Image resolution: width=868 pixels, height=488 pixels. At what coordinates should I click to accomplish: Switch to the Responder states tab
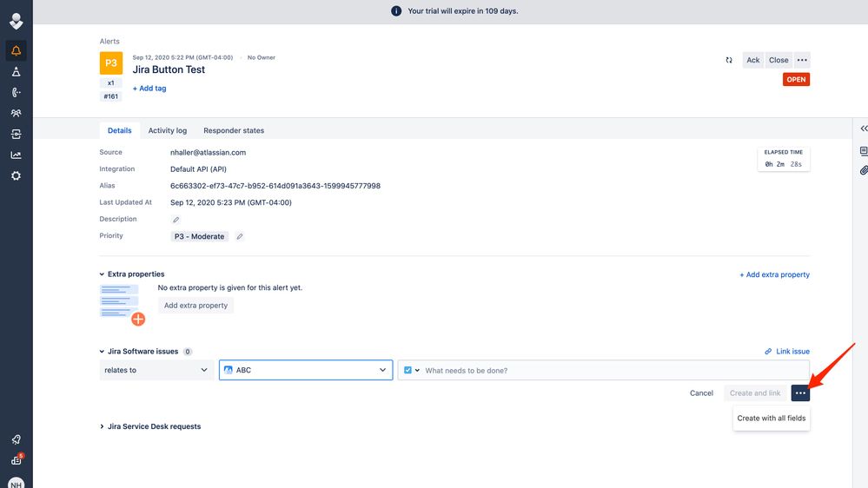[x=234, y=130]
